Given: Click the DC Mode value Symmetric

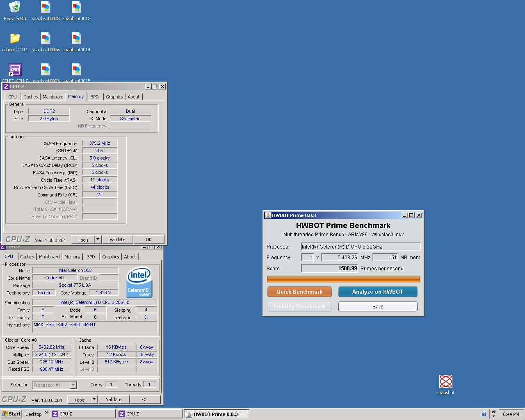Looking at the screenshot, I should [130, 119].
